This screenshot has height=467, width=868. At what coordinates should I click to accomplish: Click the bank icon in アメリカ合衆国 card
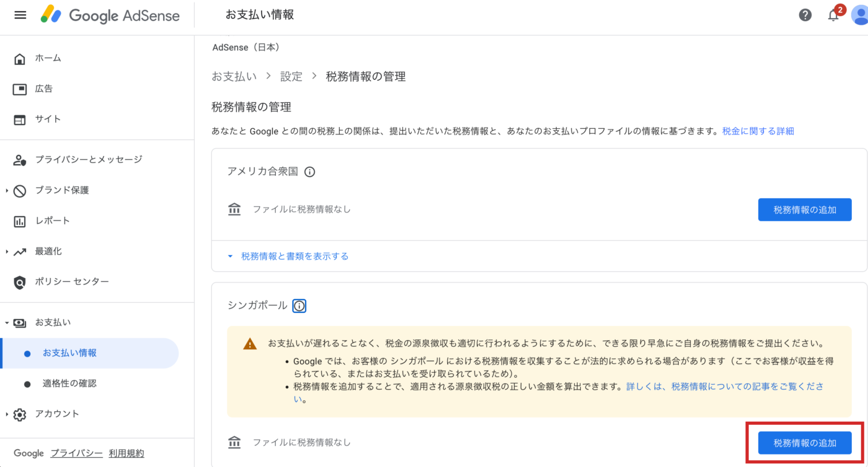pos(234,209)
